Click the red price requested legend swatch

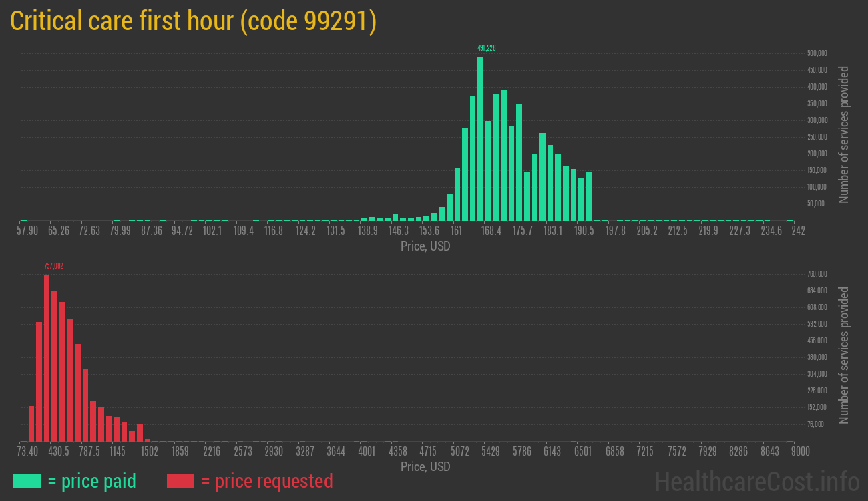(180, 481)
